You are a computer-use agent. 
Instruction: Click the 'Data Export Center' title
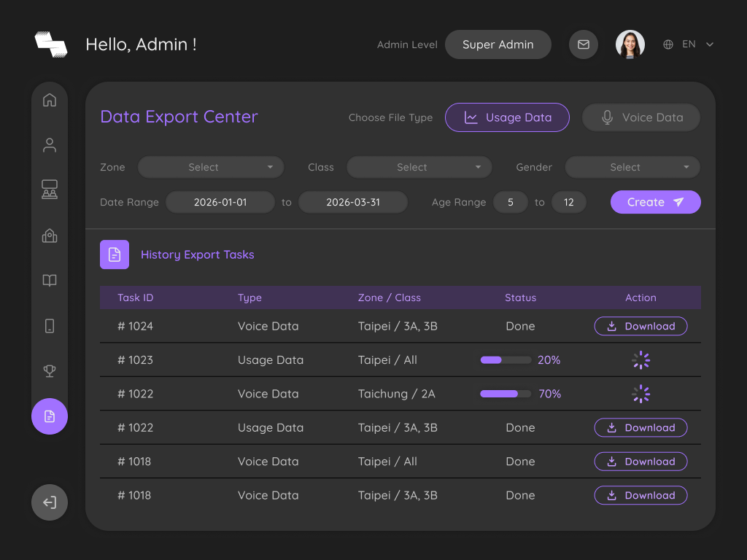coord(179,117)
